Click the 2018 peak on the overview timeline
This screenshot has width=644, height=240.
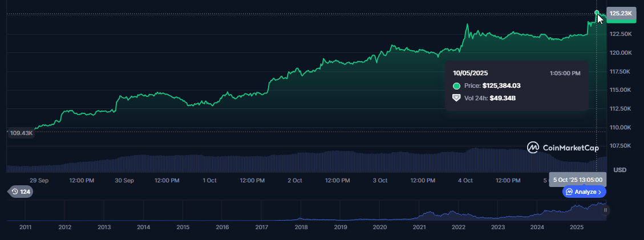300,218
